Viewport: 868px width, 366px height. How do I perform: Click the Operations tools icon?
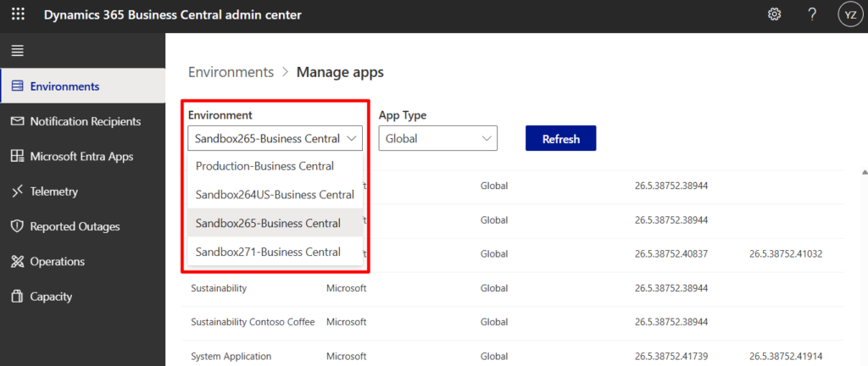click(x=16, y=262)
